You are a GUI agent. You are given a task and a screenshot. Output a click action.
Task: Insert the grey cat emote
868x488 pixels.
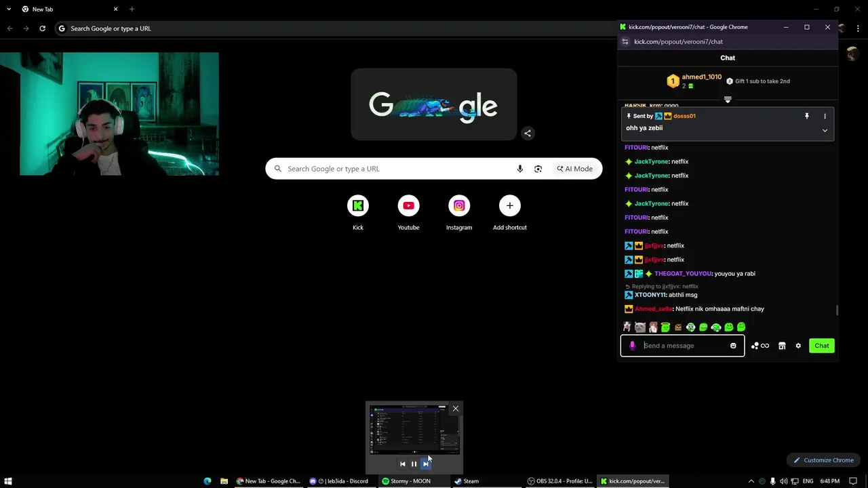(640, 327)
